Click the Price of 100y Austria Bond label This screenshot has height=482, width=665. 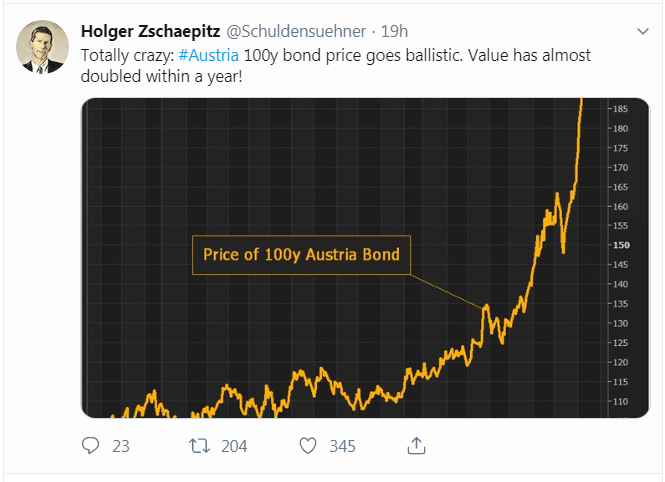pos(301,255)
